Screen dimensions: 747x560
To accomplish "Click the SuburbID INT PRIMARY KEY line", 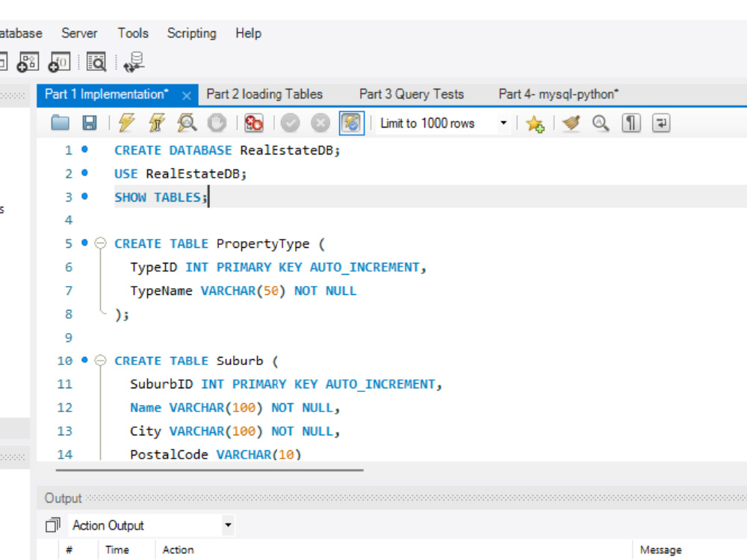I will [x=286, y=385].
